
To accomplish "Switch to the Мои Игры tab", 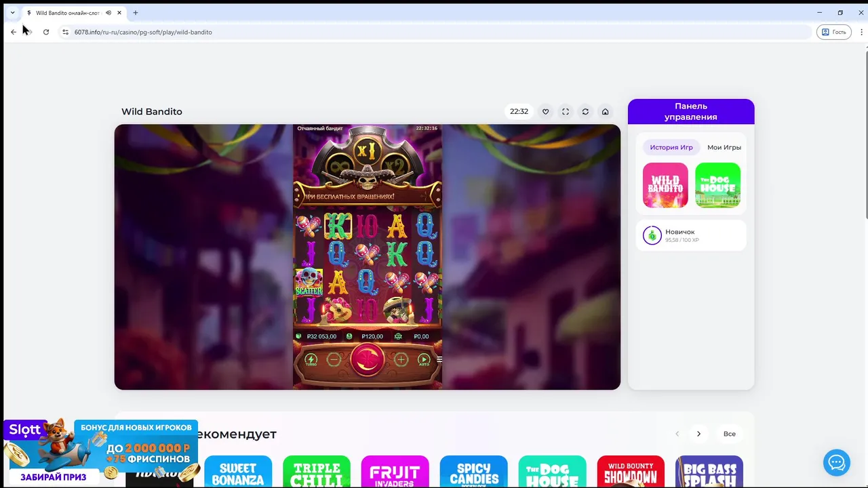I will click(x=724, y=147).
